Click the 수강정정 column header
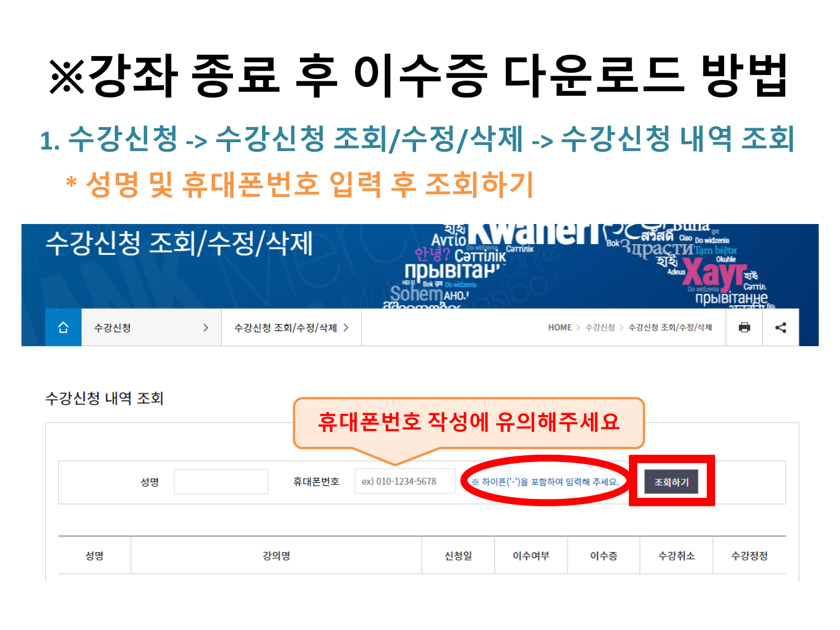 [x=749, y=556]
